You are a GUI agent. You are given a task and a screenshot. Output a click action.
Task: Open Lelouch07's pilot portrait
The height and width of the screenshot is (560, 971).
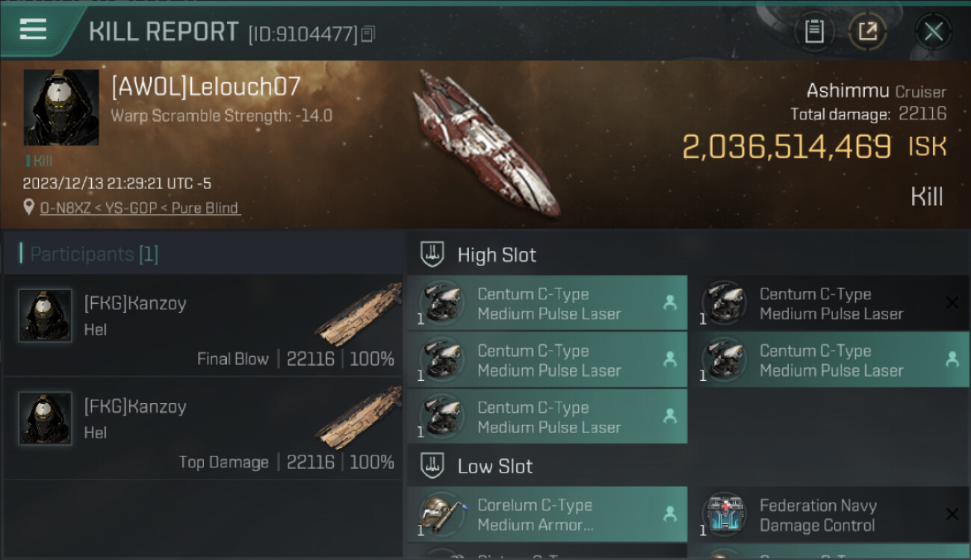[x=61, y=108]
